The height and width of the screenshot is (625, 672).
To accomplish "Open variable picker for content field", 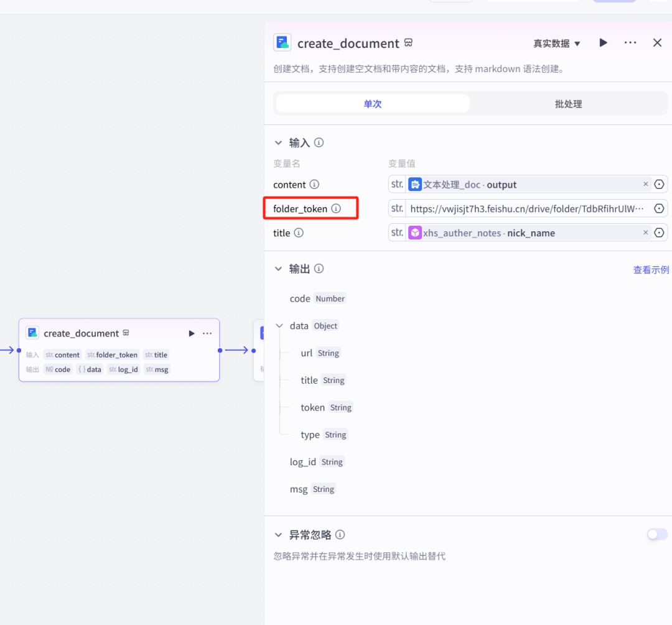I will [x=659, y=184].
